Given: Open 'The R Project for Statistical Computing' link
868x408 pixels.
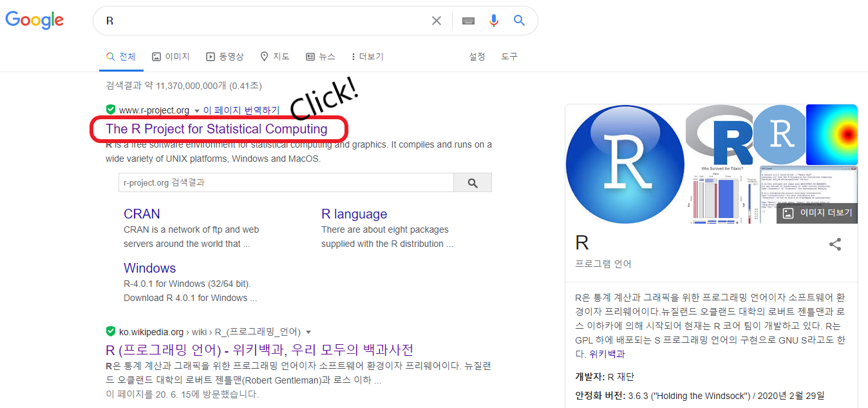Looking at the screenshot, I should (216, 129).
